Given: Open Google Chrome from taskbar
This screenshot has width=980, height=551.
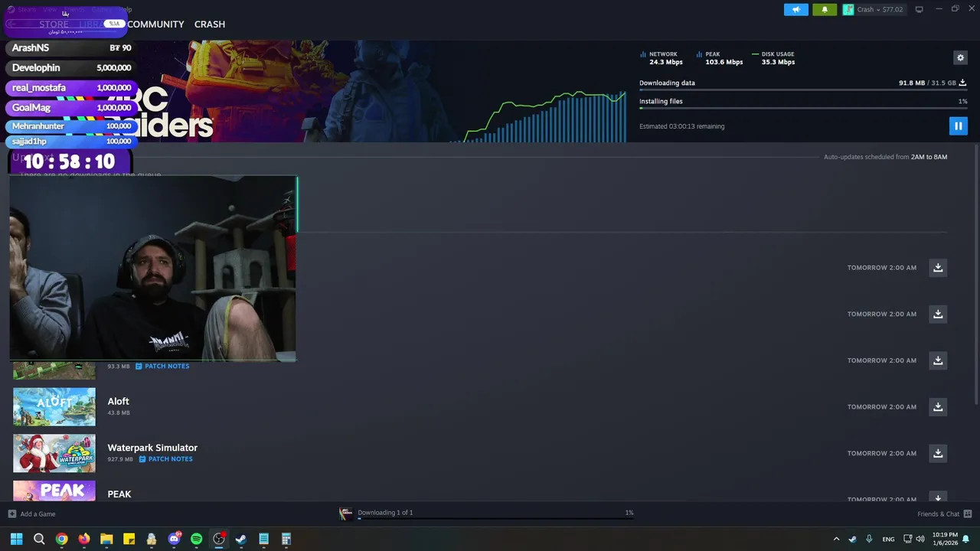Looking at the screenshot, I should point(61,540).
